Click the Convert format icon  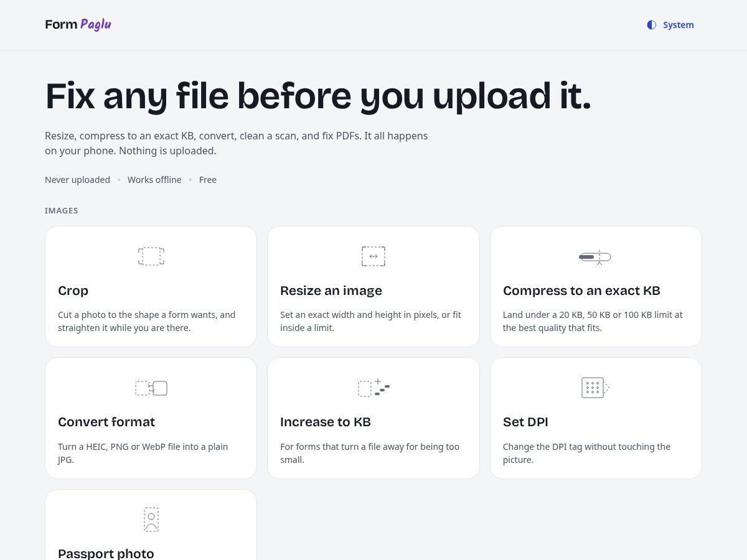click(151, 388)
